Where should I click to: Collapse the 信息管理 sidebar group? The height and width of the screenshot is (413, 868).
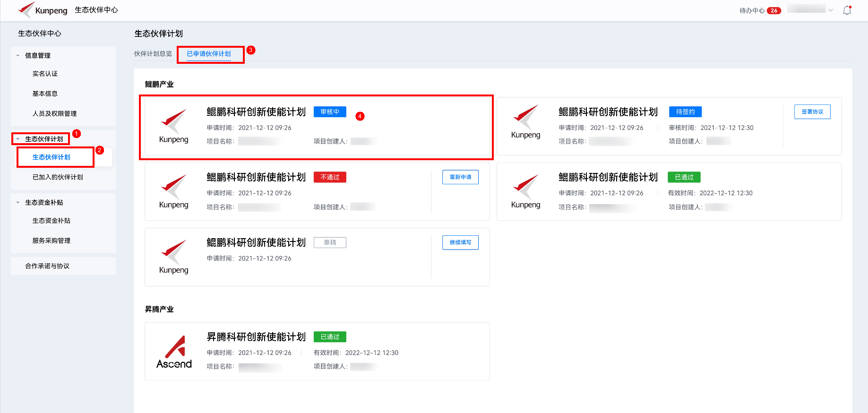tap(18, 56)
